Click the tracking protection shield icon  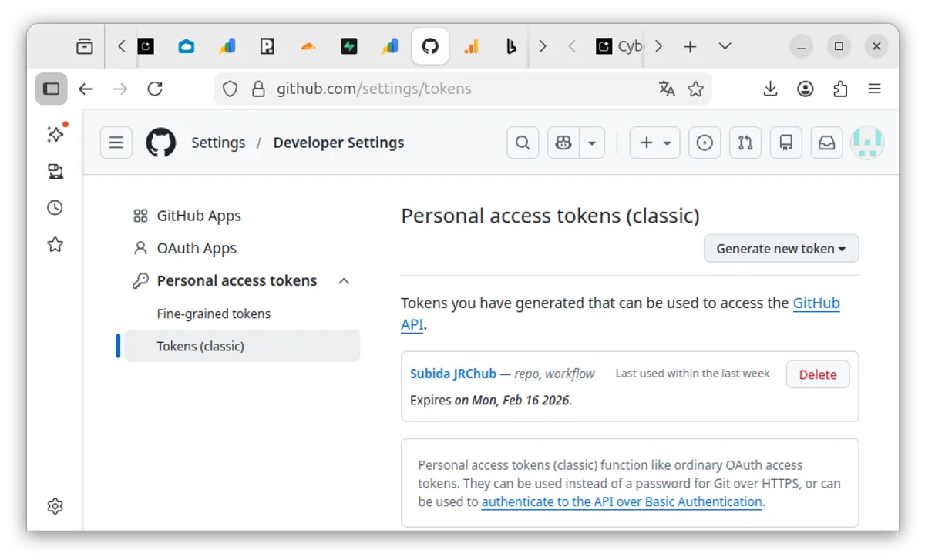tap(230, 89)
